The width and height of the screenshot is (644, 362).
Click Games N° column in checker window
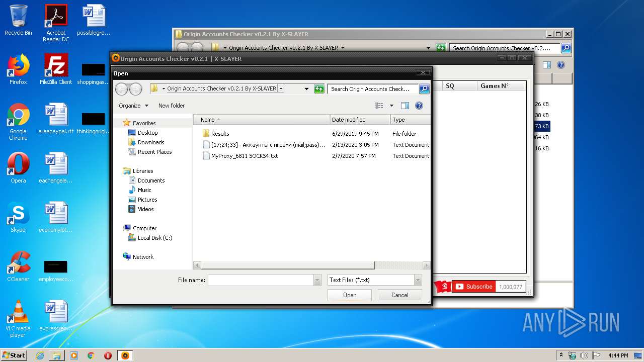point(501,86)
